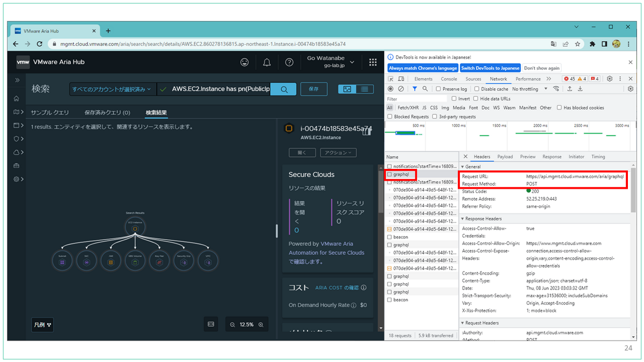Open DevTools three-dot customize menu

coord(620,79)
